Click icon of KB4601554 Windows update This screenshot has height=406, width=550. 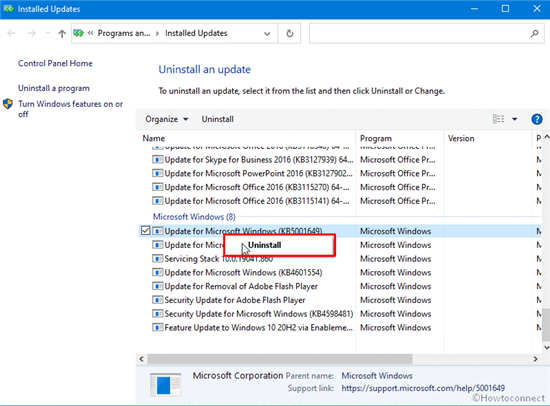(x=157, y=273)
